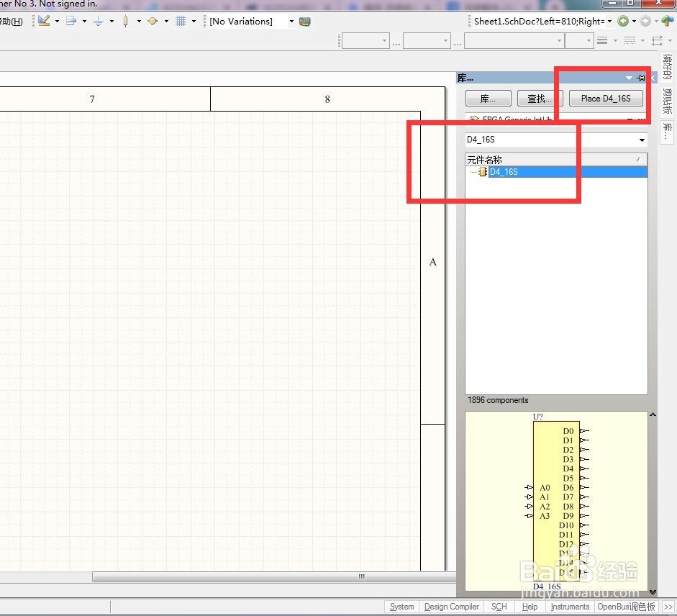
Task: Open the OpenBus调色板 panel button
Action: click(x=627, y=607)
